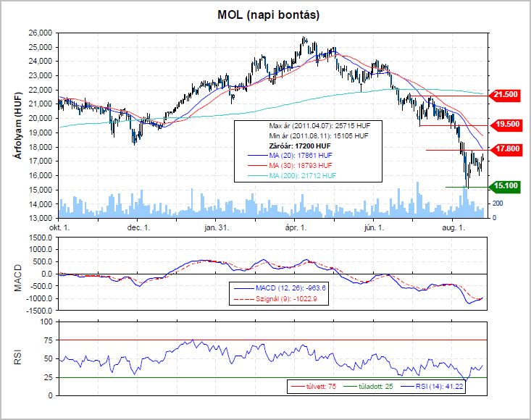Image resolution: width=531 pixels, height=420 pixels.
Task: Click the "ápr. 1." date label
Action: click(296, 228)
